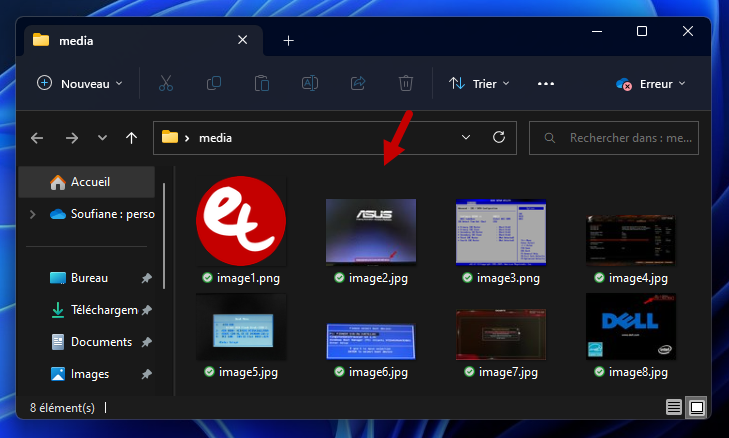Viewport: 729px width, 438px height.
Task: Click the Copy icon in toolbar
Action: pos(213,84)
